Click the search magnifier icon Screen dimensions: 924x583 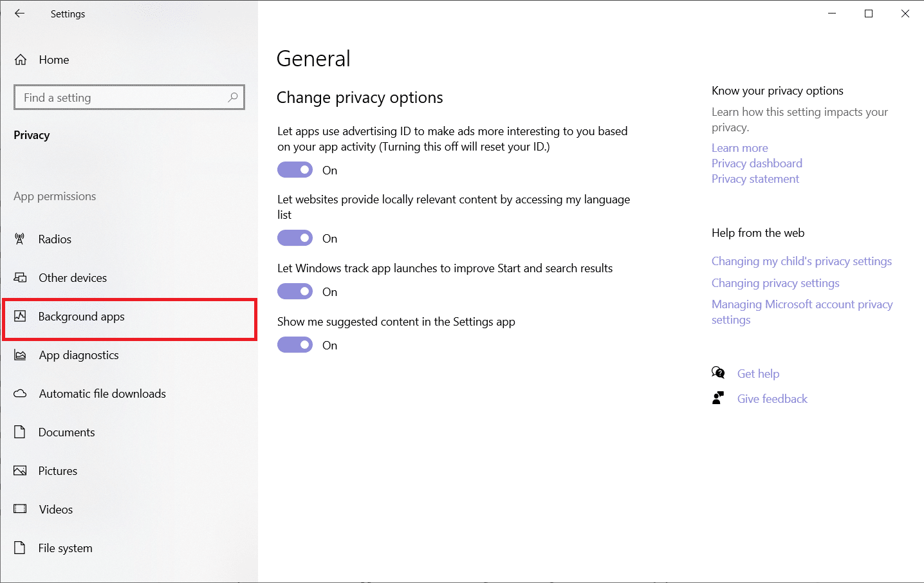(233, 97)
